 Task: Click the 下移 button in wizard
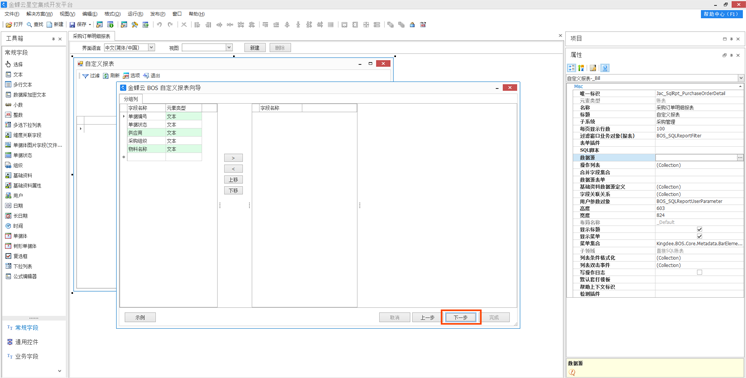pos(233,191)
